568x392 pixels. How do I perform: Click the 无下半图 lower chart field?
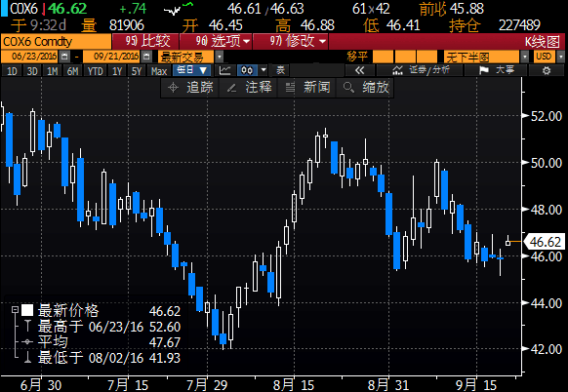(482, 57)
